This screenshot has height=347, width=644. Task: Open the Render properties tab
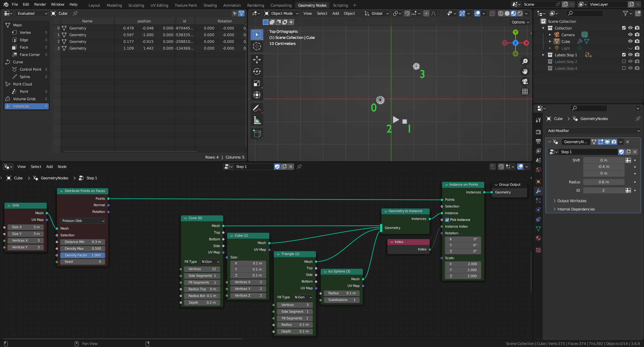tap(538, 132)
